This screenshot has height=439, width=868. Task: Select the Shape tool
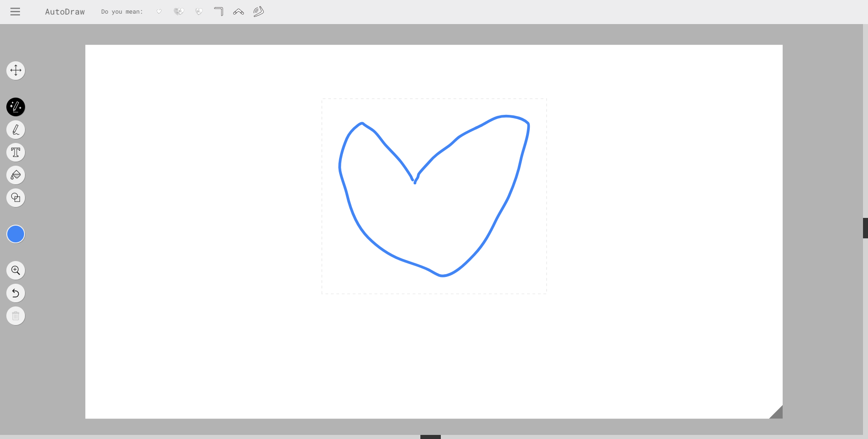[x=15, y=197]
